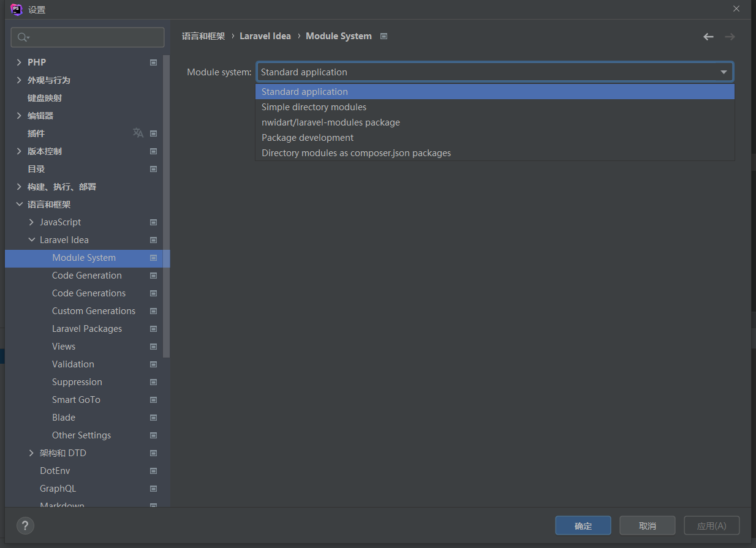Cancel with the 取消 button
The width and height of the screenshot is (756, 548).
pos(648,525)
